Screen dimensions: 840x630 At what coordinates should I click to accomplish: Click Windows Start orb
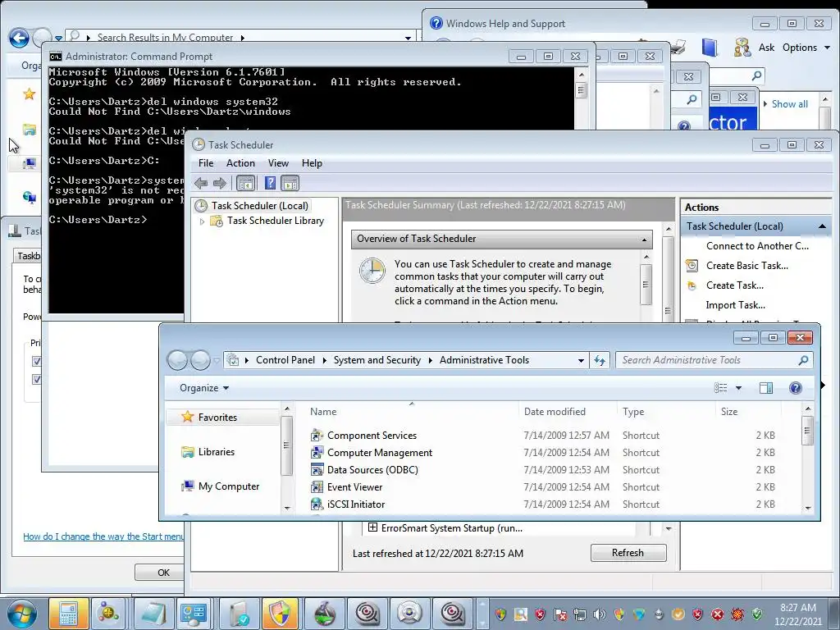tap(21, 614)
